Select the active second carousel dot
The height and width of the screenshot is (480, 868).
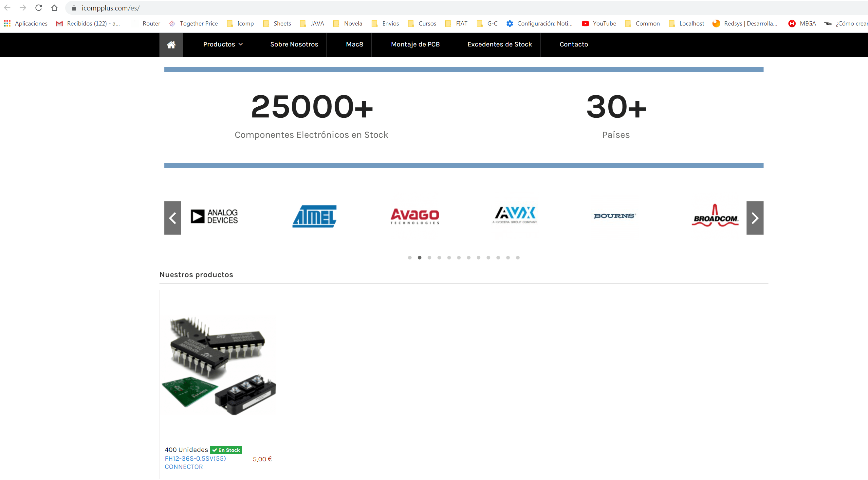[419, 258]
